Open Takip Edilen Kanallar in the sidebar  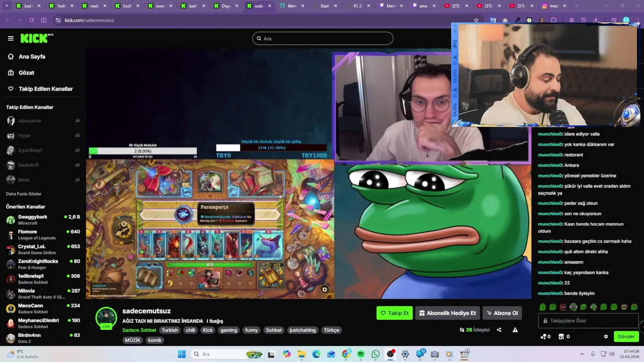tap(45, 89)
